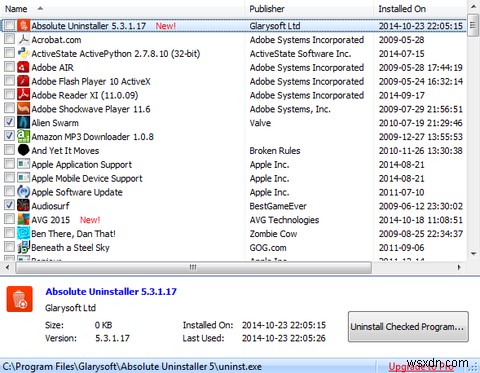Select the Adobe Flash Player 10 ActiveX row
The width and height of the screenshot is (480, 373).
(x=233, y=81)
